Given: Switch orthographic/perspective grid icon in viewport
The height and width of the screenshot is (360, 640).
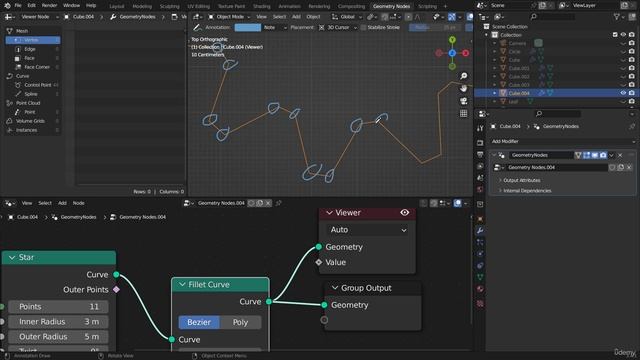Looking at the screenshot, I should click(464, 113).
